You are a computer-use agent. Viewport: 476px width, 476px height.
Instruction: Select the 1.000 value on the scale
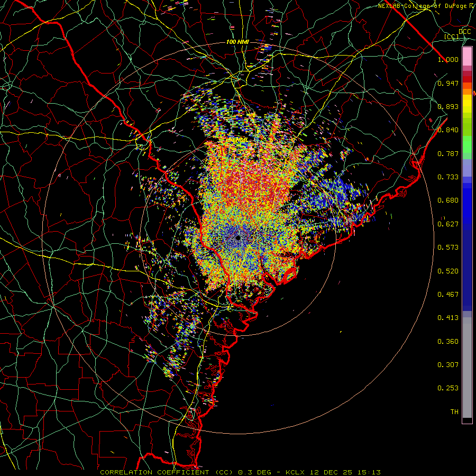pos(448,59)
